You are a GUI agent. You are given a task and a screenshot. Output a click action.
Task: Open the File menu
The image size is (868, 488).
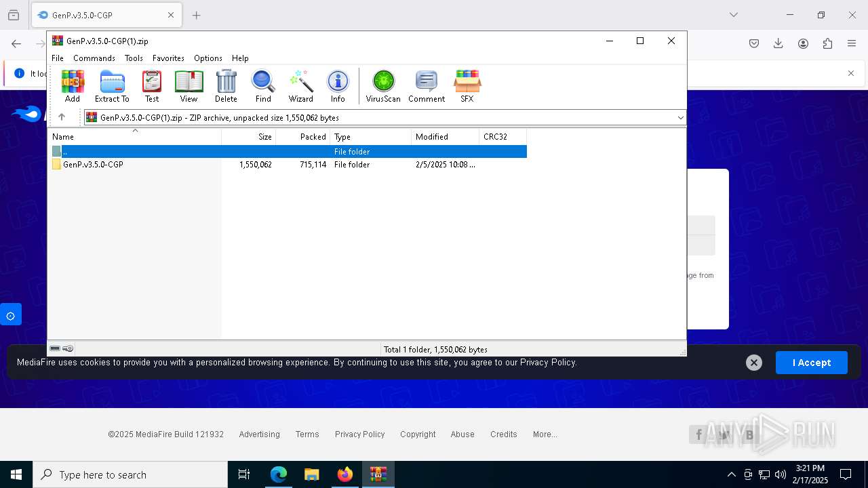(x=58, y=58)
